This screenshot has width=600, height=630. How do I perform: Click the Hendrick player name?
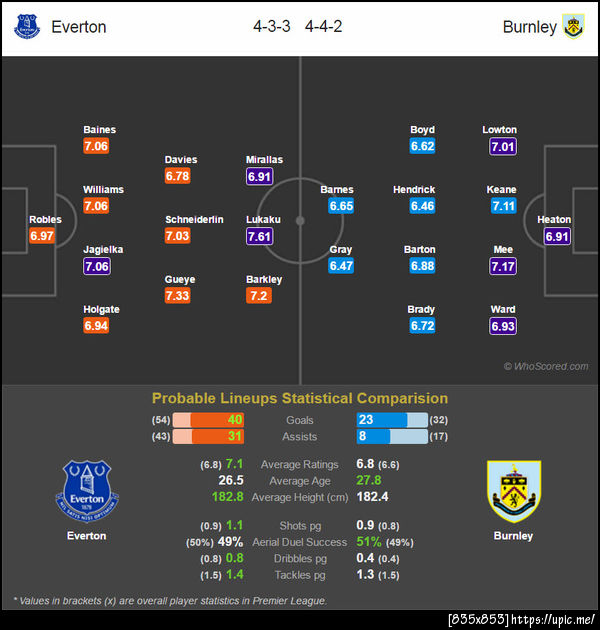414,190
